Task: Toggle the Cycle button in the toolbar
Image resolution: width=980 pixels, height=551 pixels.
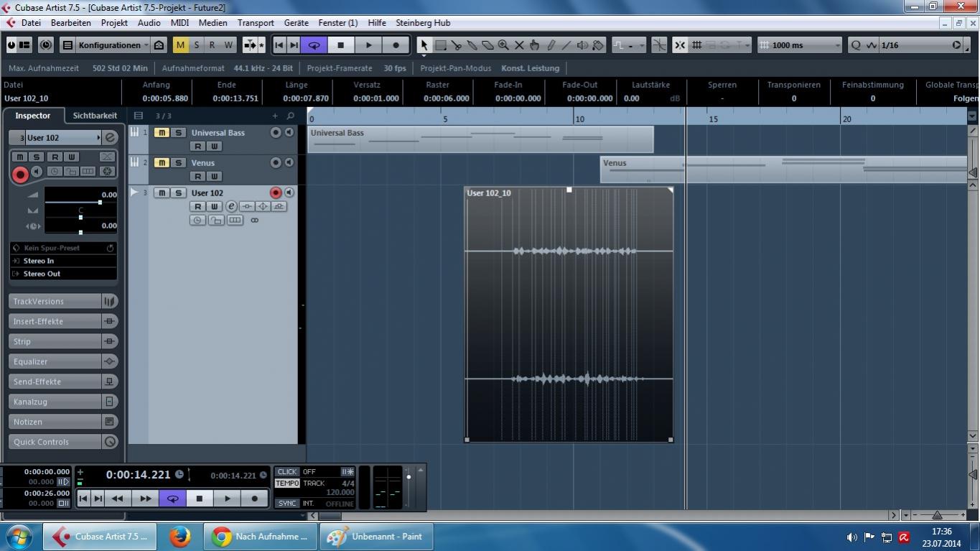Action: click(314, 45)
